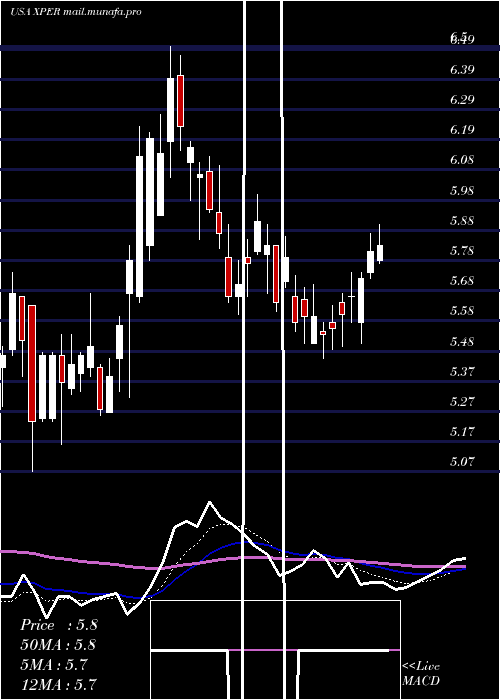Viewport: 500px width, 700px height.
Task: Click the 50MA : 5.8 readout
Action: click(x=58, y=645)
